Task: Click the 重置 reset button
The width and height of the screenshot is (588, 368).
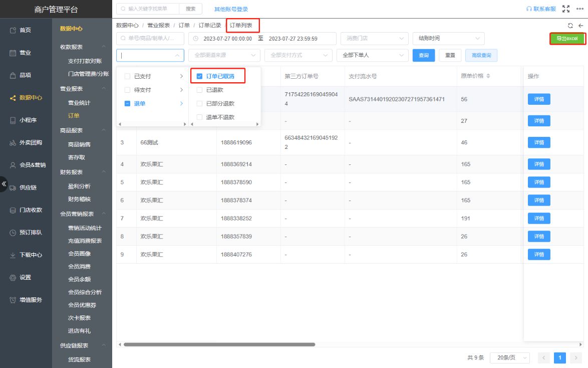Action: pos(450,55)
